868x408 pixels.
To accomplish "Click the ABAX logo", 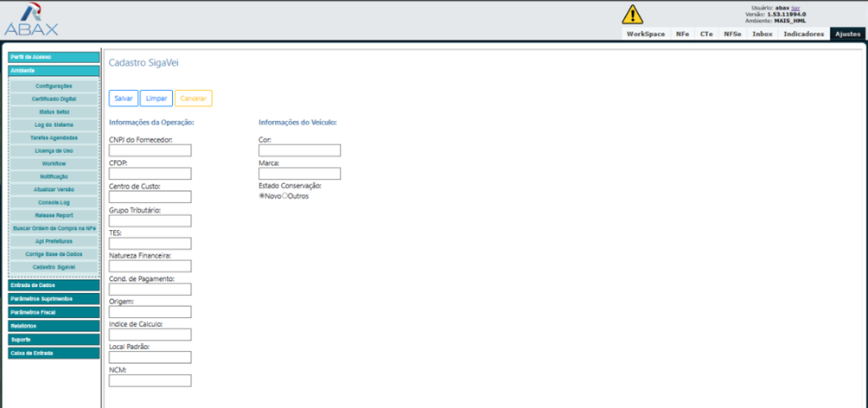I will point(31,20).
